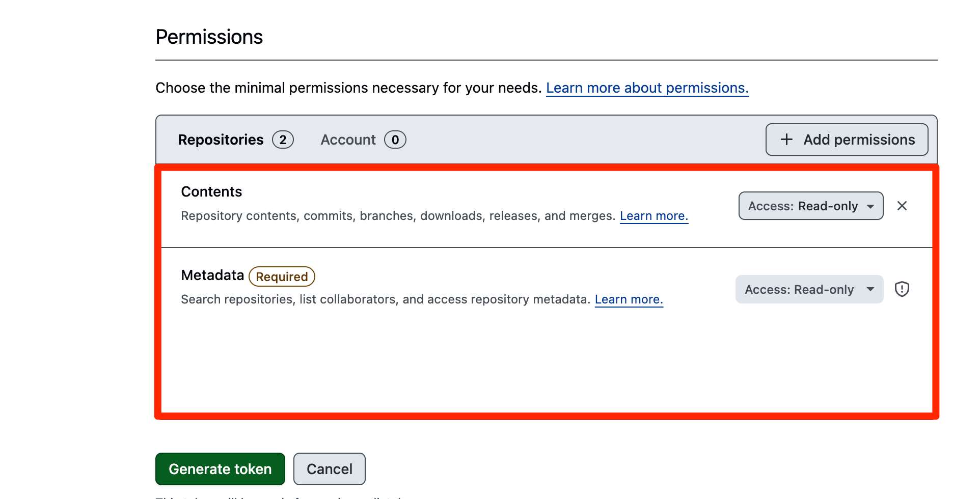Click the Repositories count badge showing 2
The image size is (980, 499).
[283, 140]
